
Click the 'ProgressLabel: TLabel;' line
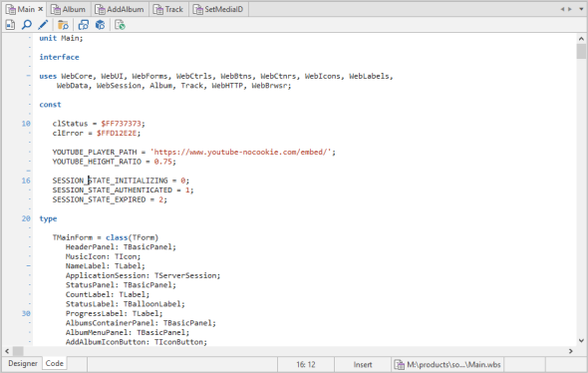pyautogui.click(x=115, y=314)
